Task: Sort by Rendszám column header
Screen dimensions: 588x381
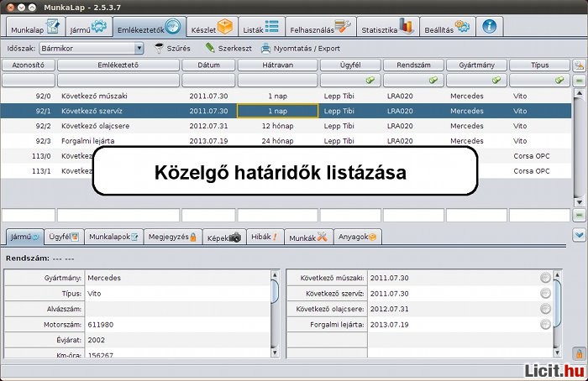Action: click(x=413, y=65)
